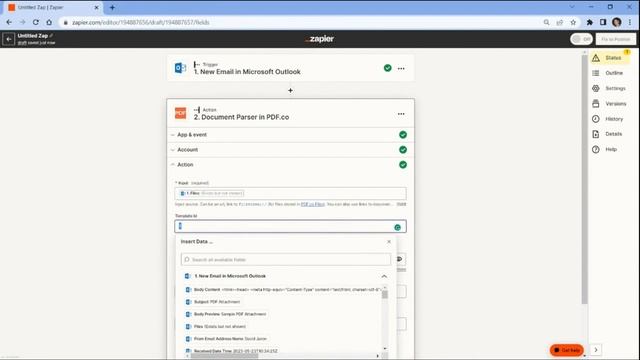Click the browser home button
The height and width of the screenshot is (360, 640).
coord(49,22)
